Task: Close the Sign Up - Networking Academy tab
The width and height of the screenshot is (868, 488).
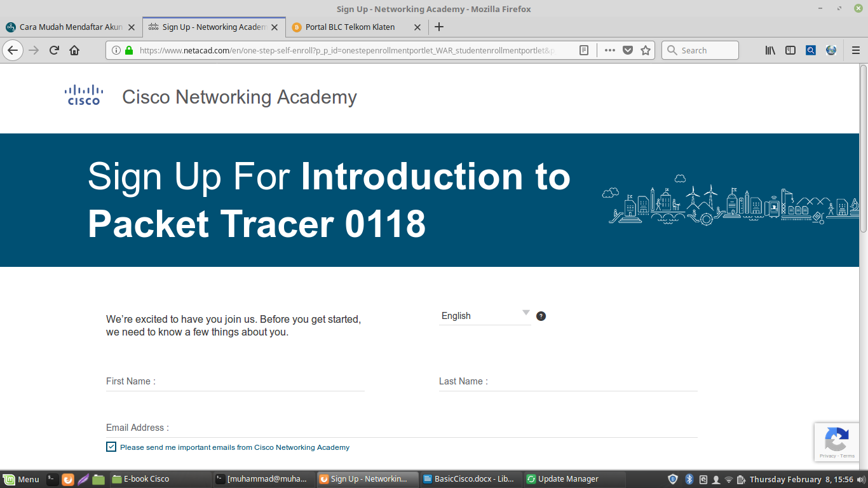Action: click(275, 27)
